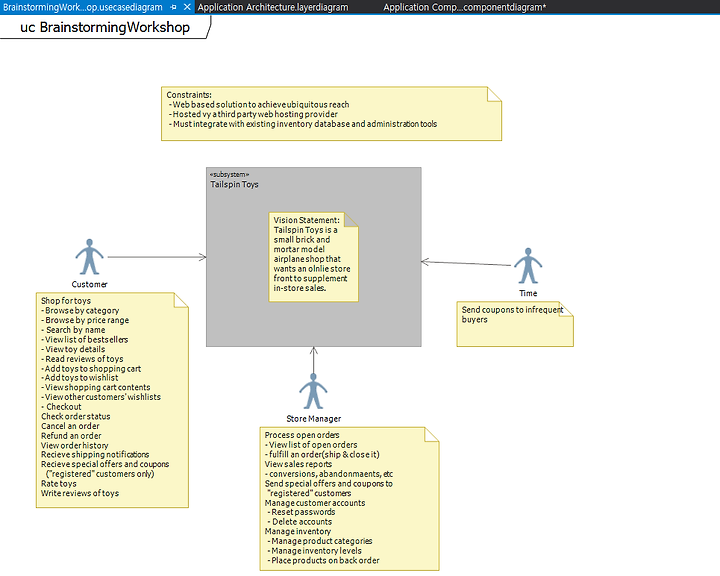The height and width of the screenshot is (576, 720).
Task: Click the association line from Time to subsystem
Action: click(x=466, y=263)
